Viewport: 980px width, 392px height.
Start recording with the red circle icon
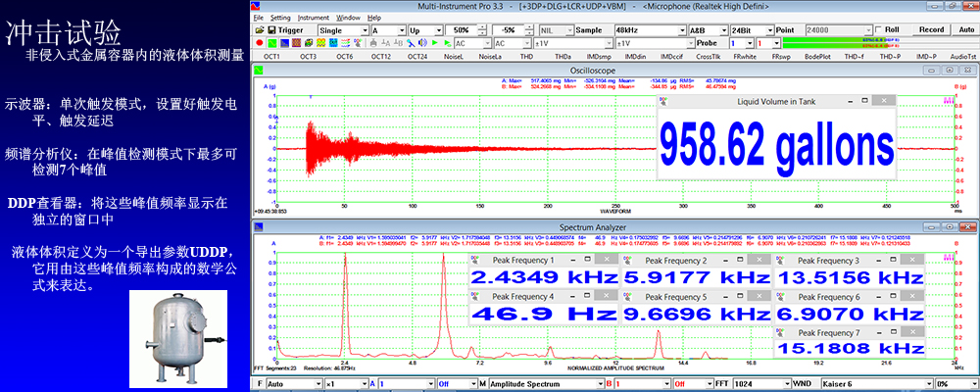(x=260, y=42)
